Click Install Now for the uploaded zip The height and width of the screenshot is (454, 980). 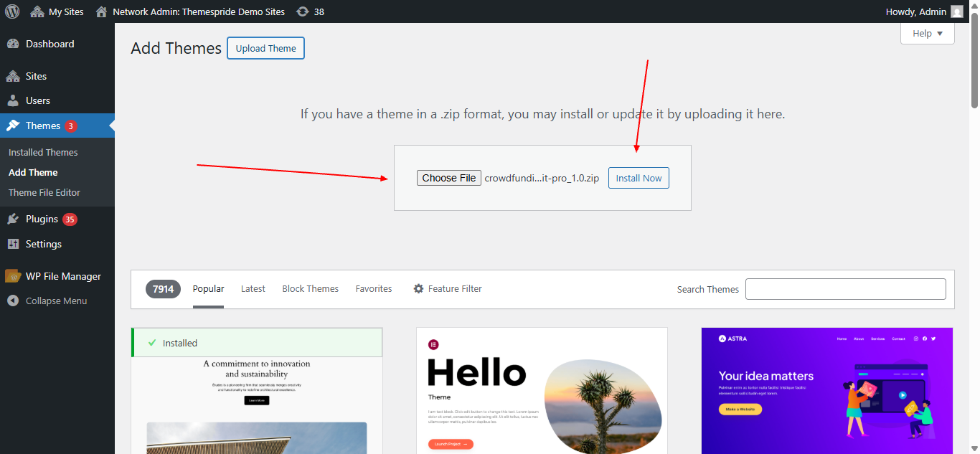pos(638,177)
